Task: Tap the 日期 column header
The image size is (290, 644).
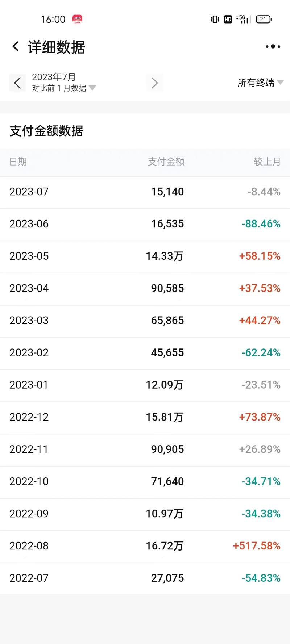Action: pyautogui.click(x=19, y=162)
